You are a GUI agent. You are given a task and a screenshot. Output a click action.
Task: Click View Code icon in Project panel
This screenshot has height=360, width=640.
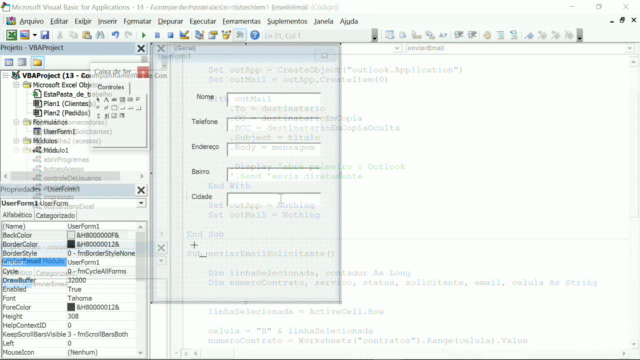tap(9, 62)
